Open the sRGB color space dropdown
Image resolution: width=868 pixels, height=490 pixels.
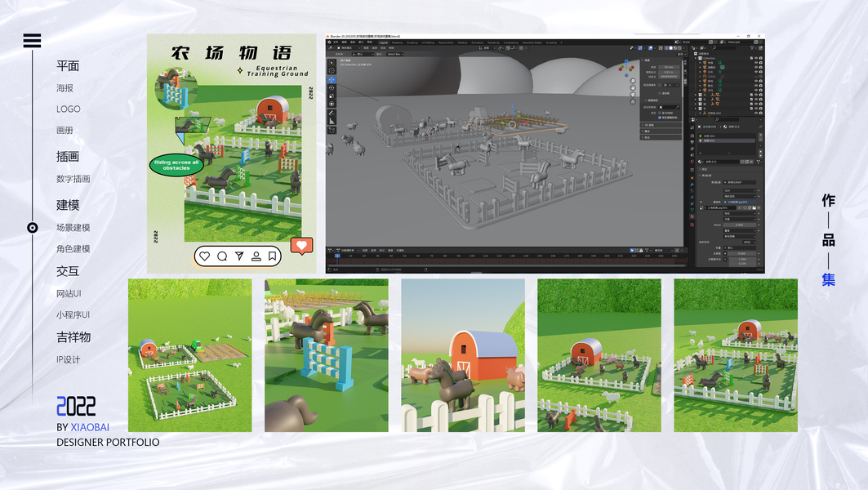pyautogui.click(x=750, y=242)
